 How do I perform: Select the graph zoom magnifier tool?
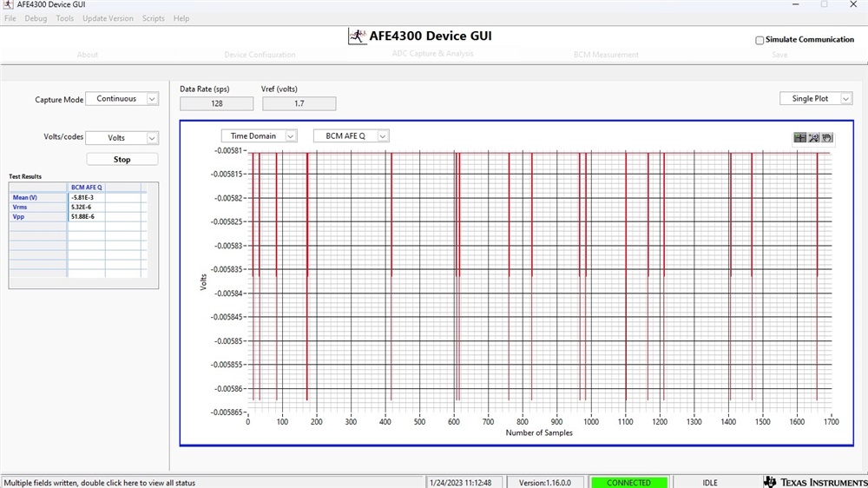point(814,138)
